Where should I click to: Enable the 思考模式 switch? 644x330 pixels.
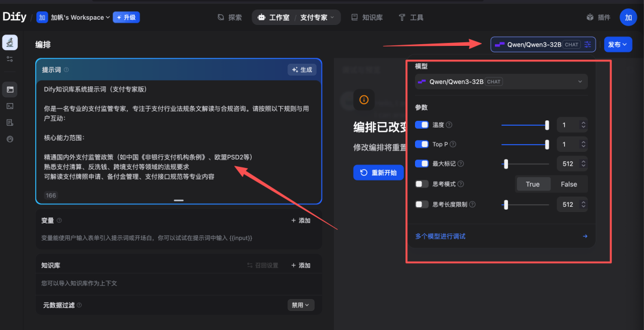point(422,184)
